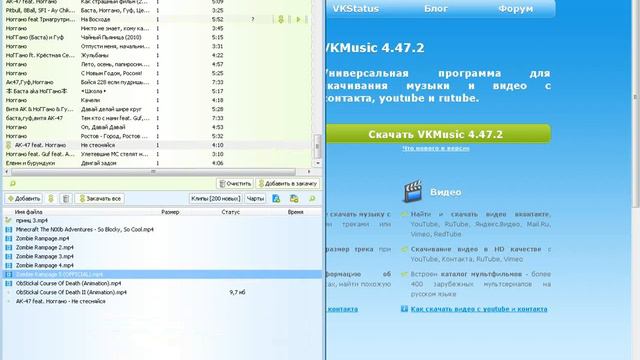
Task: Select track С Новым Годом, Россия!
Action: (111, 73)
